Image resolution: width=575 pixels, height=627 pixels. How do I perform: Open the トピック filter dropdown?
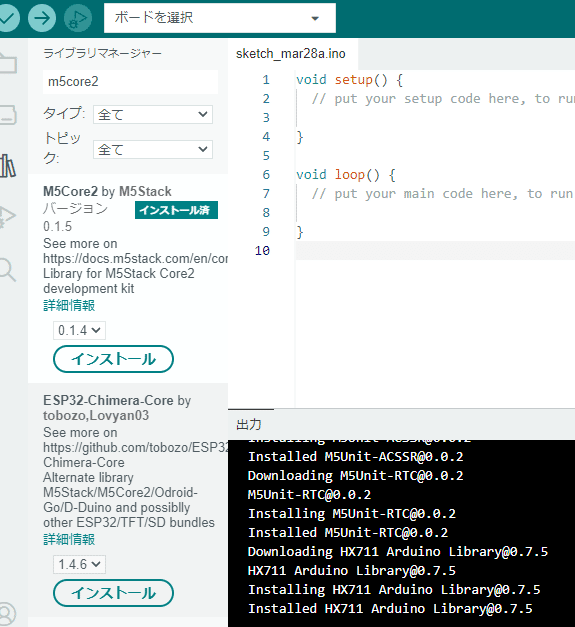[x=153, y=150]
